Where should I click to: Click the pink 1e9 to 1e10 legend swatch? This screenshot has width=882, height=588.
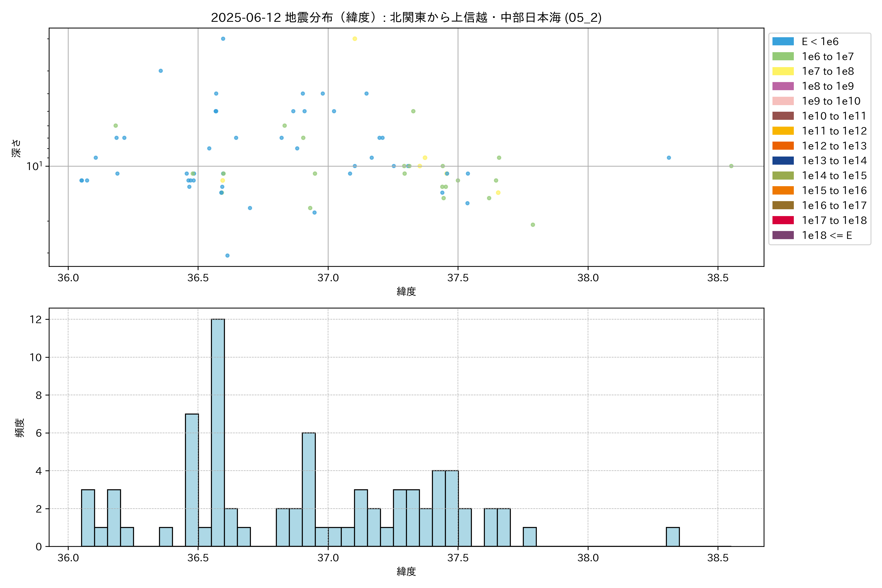[x=783, y=101]
